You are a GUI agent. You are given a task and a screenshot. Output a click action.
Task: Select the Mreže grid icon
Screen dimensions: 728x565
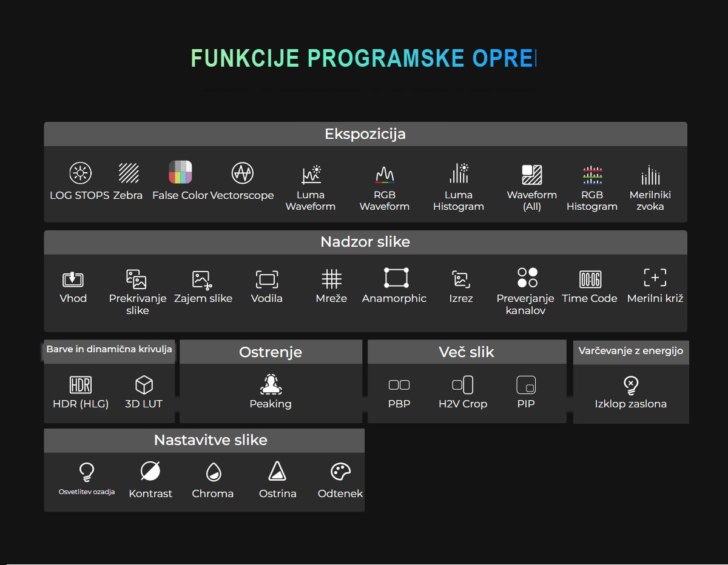point(331,279)
